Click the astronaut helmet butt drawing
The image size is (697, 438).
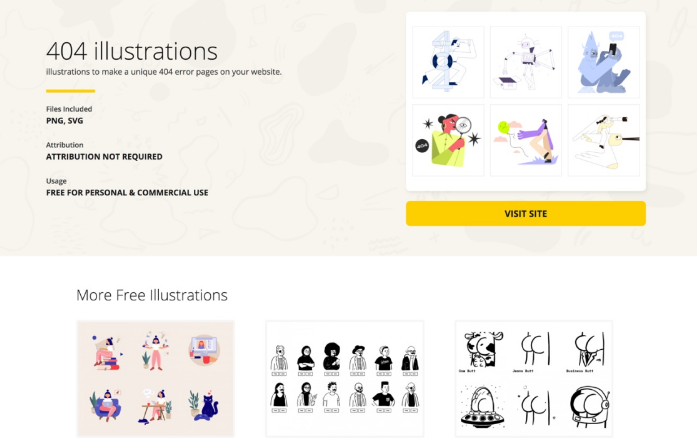(x=589, y=407)
